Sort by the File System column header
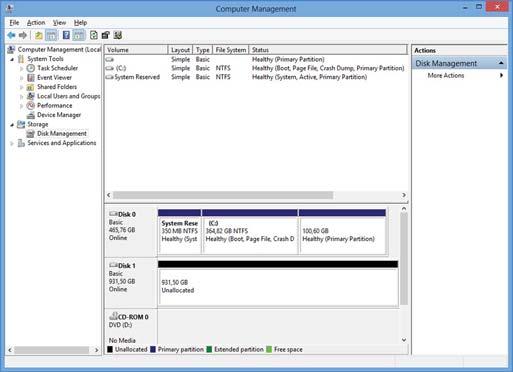513x372 pixels. [231, 50]
